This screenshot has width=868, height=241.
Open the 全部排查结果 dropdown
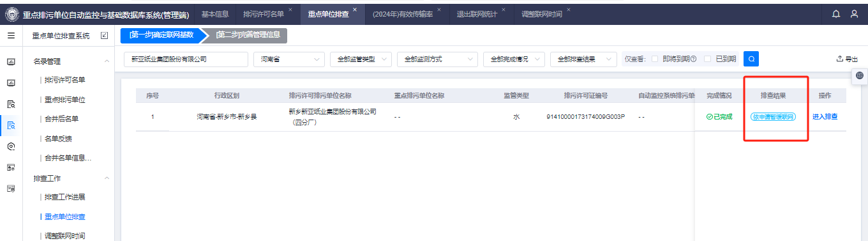(583, 59)
